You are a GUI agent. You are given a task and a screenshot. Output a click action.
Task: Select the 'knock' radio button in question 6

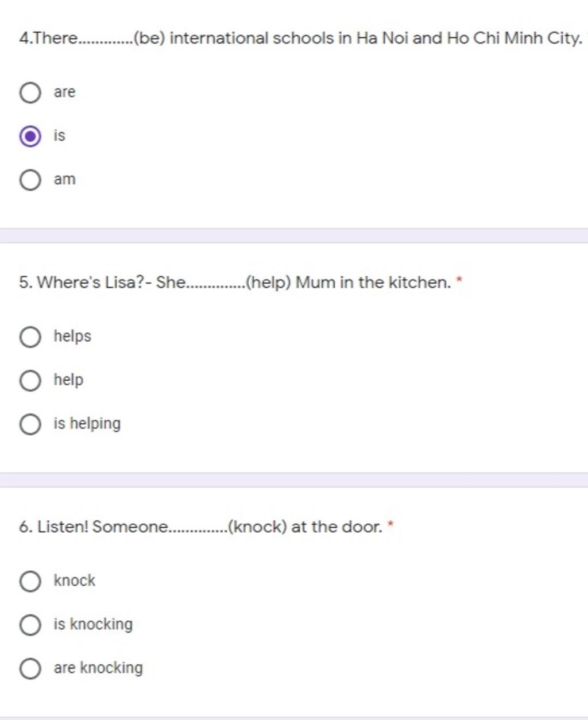pos(30,581)
